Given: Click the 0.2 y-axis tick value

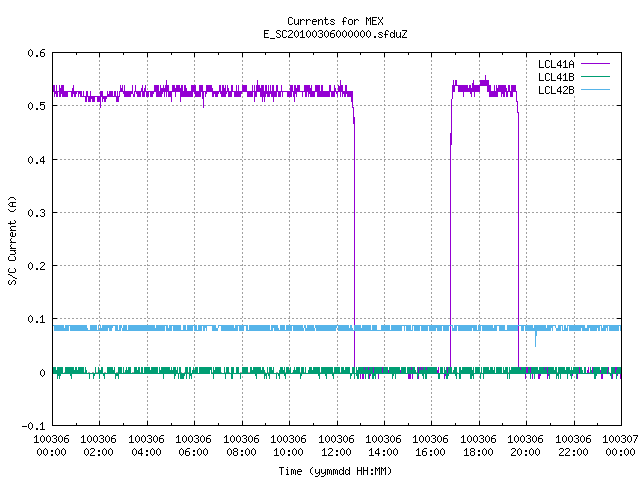Looking at the screenshot, I should (36, 266).
